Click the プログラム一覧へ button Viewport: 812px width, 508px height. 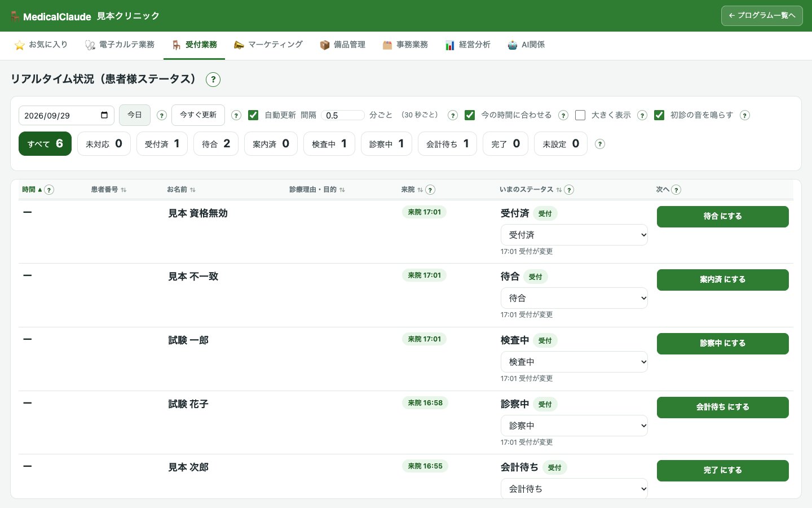tap(762, 16)
